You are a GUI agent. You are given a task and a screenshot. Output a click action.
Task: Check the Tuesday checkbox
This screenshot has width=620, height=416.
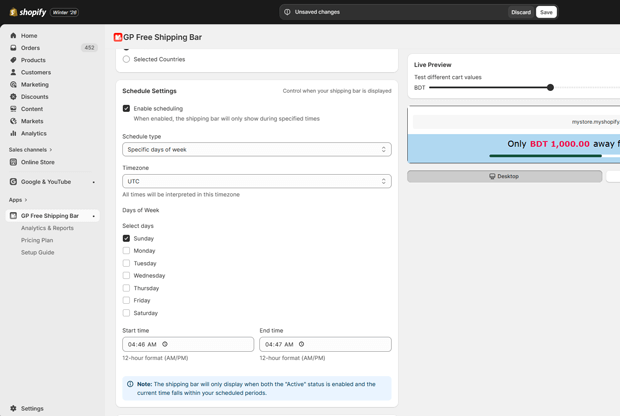coord(126,263)
